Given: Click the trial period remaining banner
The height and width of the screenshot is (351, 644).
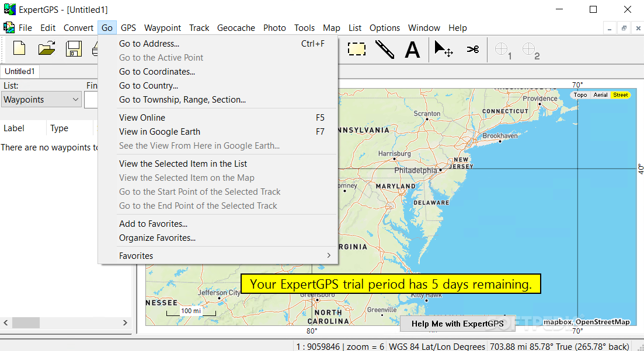Looking at the screenshot, I should coord(391,284).
